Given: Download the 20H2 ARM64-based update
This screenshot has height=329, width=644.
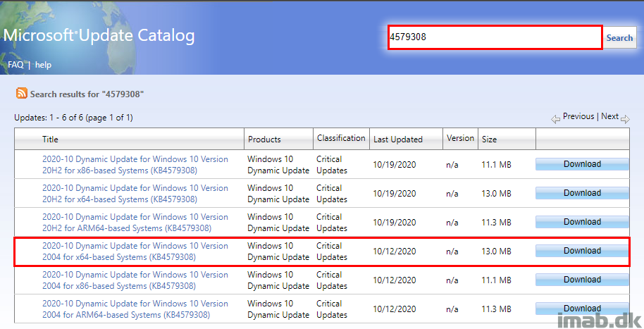Looking at the screenshot, I should coord(582,222).
